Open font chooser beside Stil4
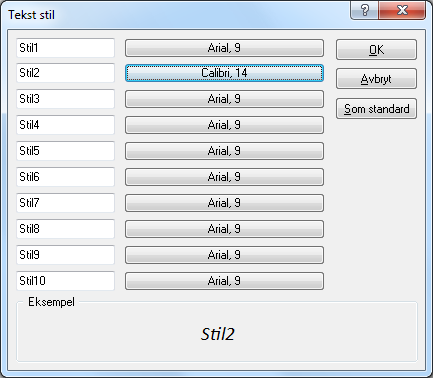 pos(224,125)
